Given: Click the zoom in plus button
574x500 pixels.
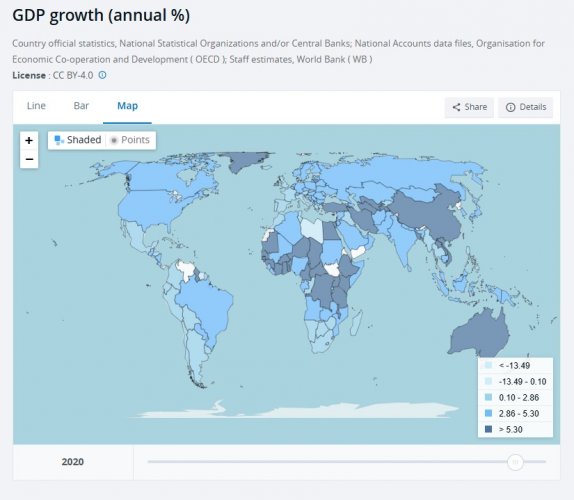Looking at the screenshot, I should tap(29, 141).
